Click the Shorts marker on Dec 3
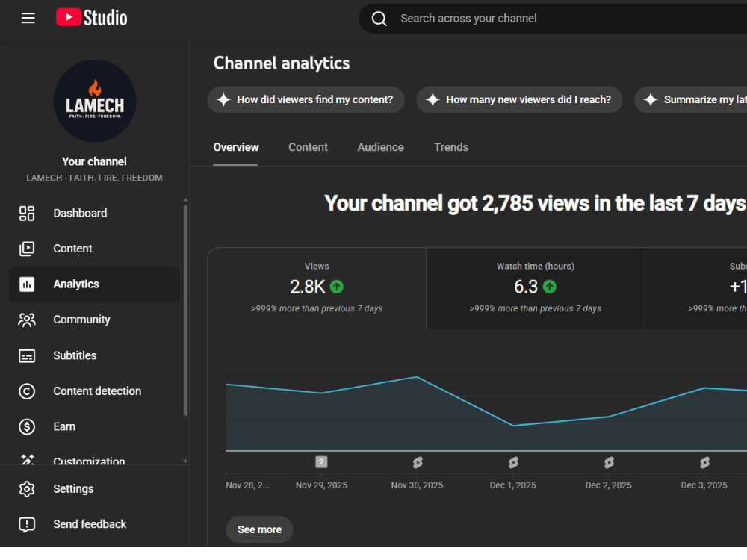Viewport: 747px width, 560px height. 704,462
